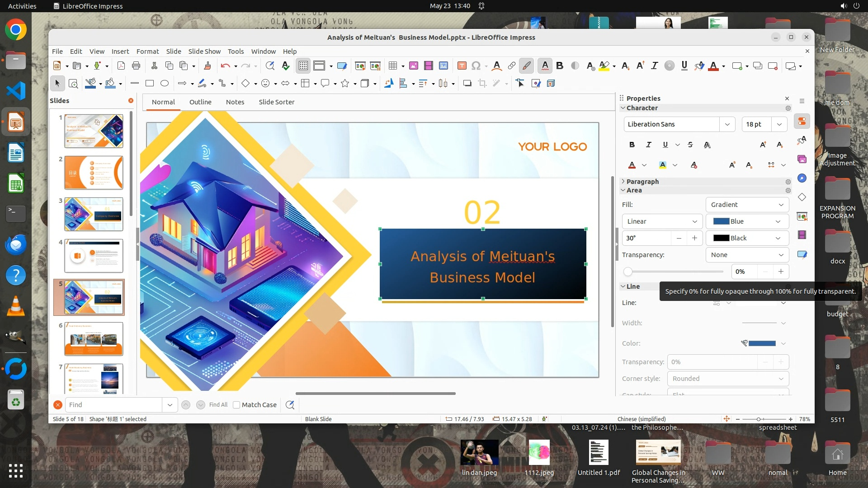Toggle Italic in Character panel
This screenshot has width=868, height=488.
click(649, 145)
